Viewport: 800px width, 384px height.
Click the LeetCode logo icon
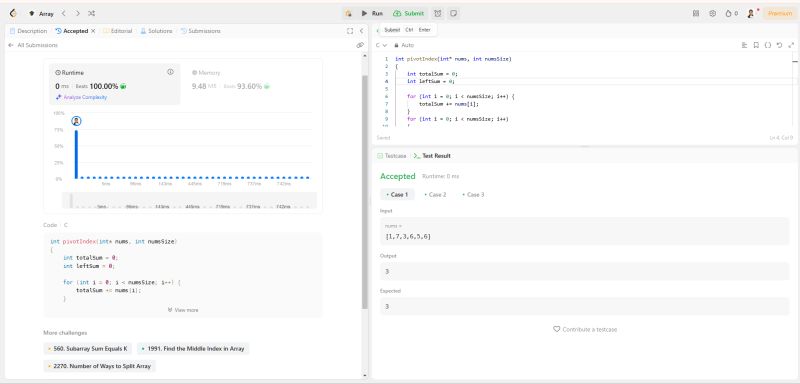[13, 13]
